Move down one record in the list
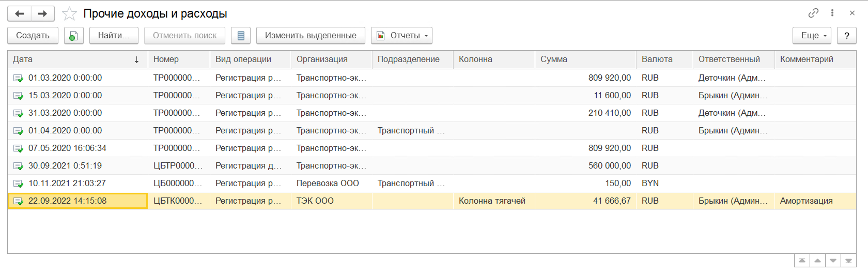The width and height of the screenshot is (868, 274). (x=833, y=261)
